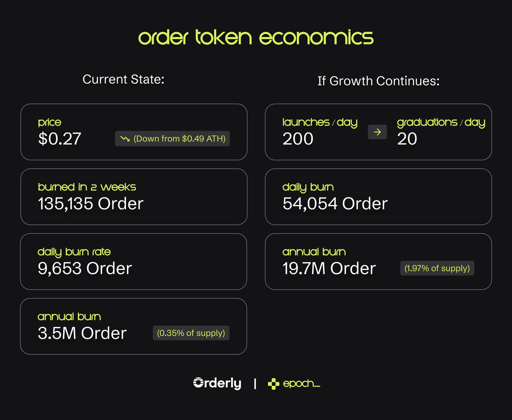The width and height of the screenshot is (512, 420).
Task: Select the "1.97% of supply" badge
Action: click(x=437, y=268)
